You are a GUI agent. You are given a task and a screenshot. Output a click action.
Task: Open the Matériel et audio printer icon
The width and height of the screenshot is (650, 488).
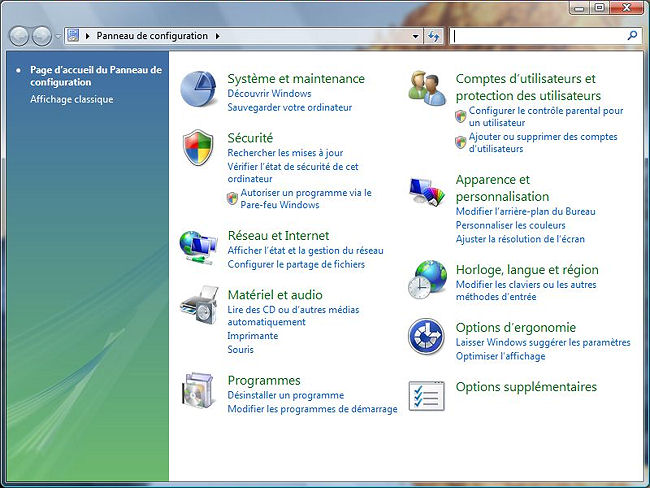[198, 303]
